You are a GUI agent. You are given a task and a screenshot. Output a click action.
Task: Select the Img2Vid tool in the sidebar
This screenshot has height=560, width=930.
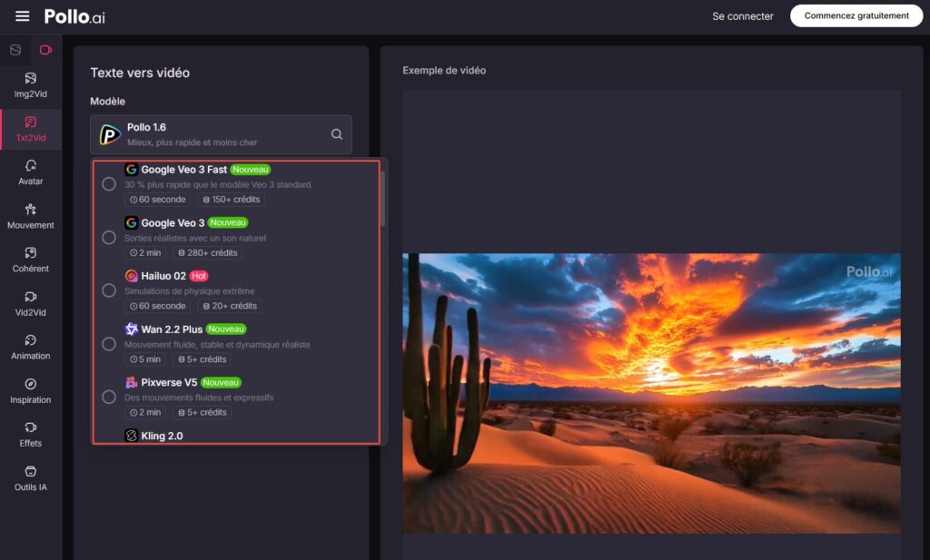click(x=30, y=85)
